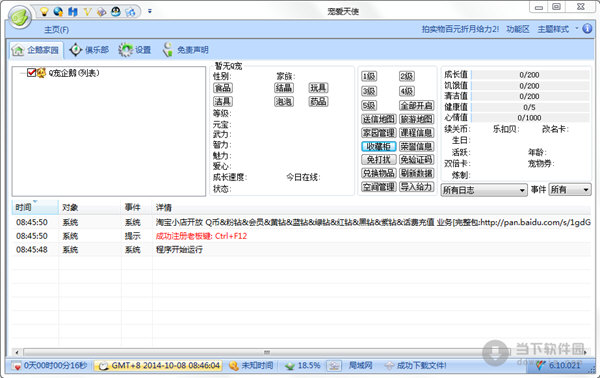The image size is (600, 378).
Task: Click the 洁具 button
Action: tap(223, 101)
